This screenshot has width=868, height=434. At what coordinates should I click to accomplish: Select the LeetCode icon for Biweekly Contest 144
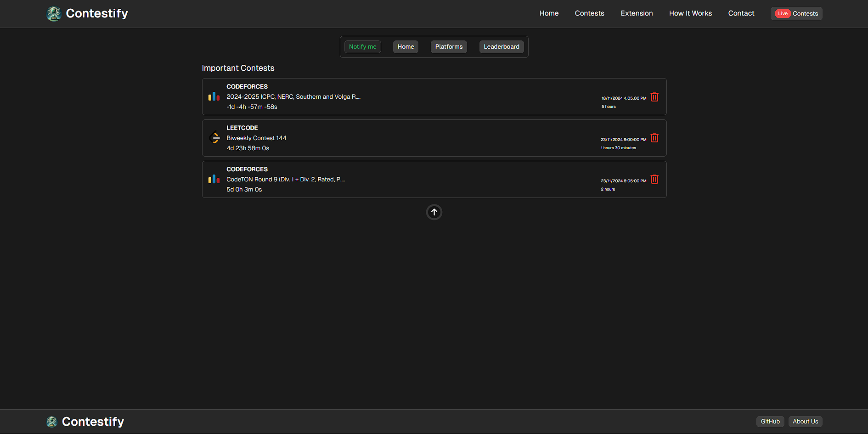point(214,138)
